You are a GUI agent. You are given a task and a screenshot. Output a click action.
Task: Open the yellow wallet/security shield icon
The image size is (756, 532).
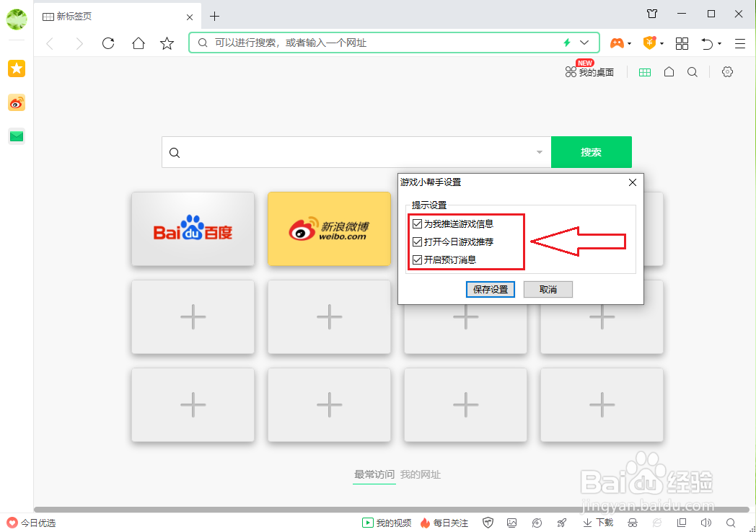pyautogui.click(x=650, y=43)
